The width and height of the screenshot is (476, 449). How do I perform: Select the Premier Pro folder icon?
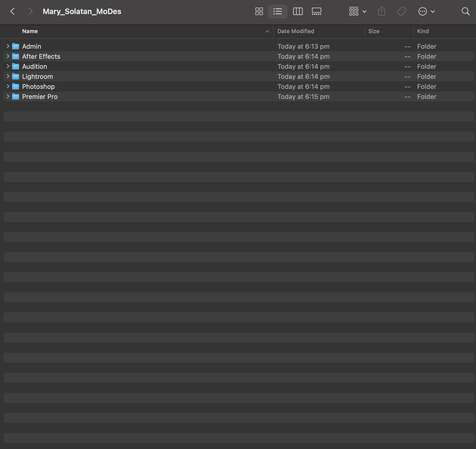point(16,96)
